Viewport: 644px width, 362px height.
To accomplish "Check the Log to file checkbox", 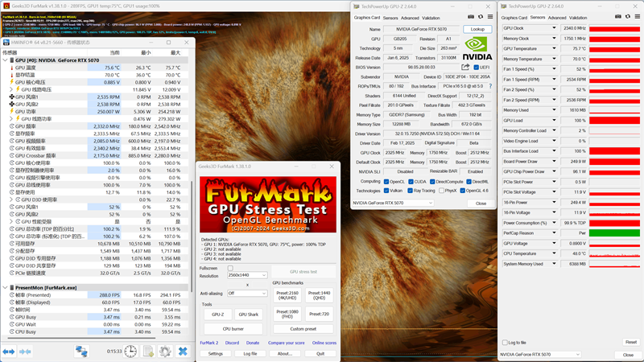I will point(503,343).
